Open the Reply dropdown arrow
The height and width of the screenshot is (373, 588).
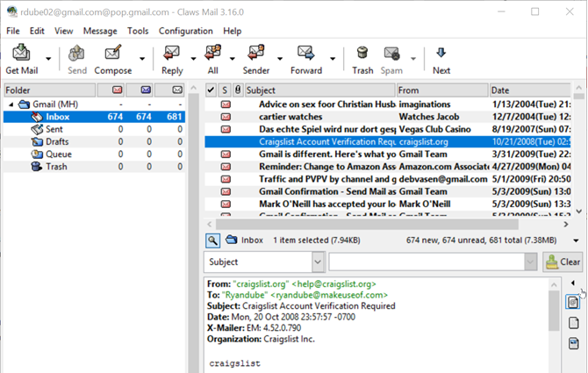point(193,59)
